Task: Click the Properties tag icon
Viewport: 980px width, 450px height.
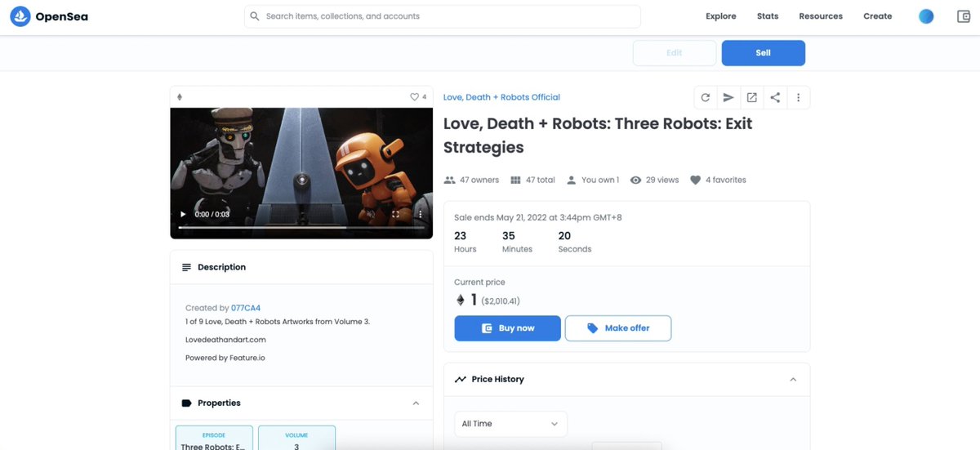Action: tap(186, 403)
